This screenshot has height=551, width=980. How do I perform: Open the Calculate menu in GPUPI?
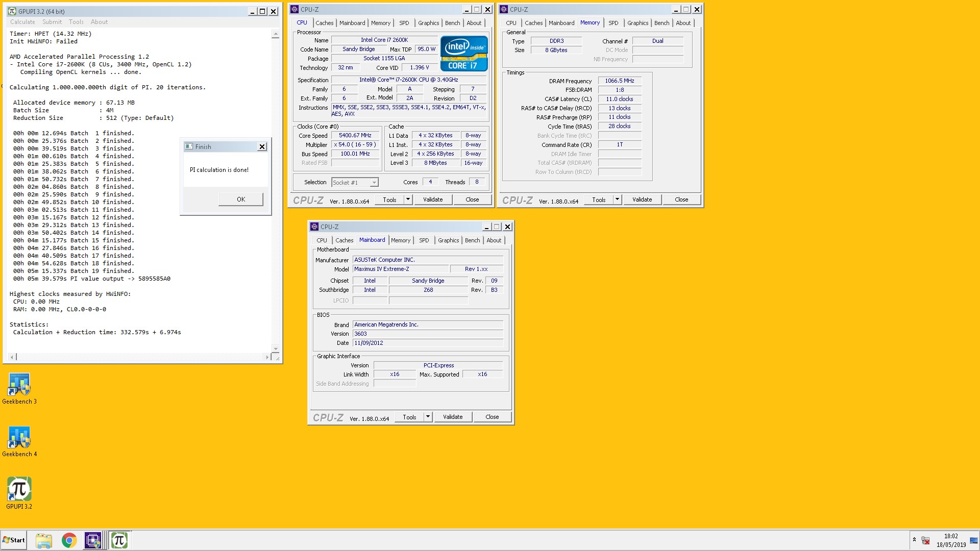(x=22, y=22)
